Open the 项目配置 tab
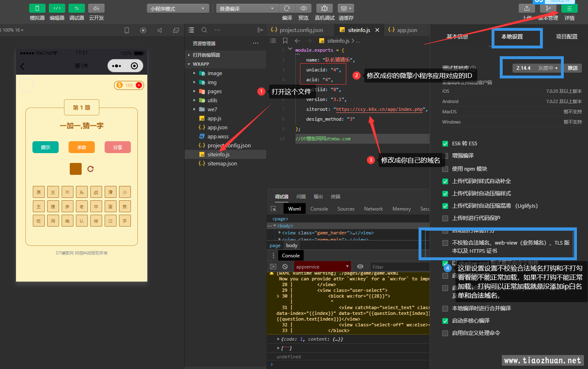This screenshot has width=588, height=369. 567,37
